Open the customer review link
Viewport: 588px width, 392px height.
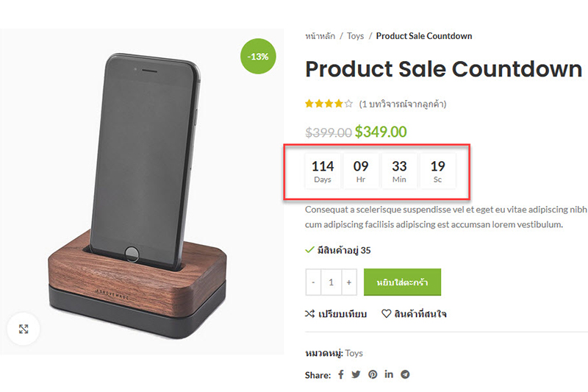403,104
